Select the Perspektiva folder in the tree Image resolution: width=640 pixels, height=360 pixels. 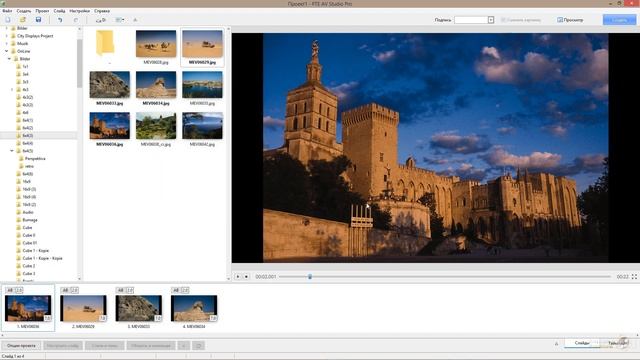click(x=35, y=158)
